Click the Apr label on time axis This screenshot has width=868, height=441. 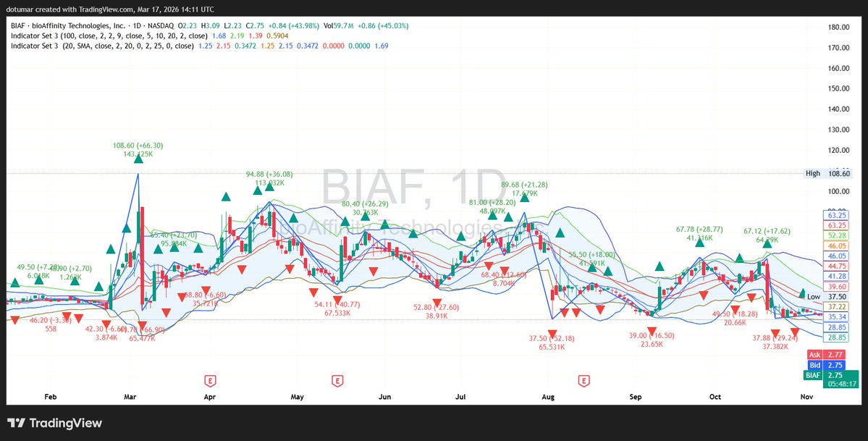210,398
